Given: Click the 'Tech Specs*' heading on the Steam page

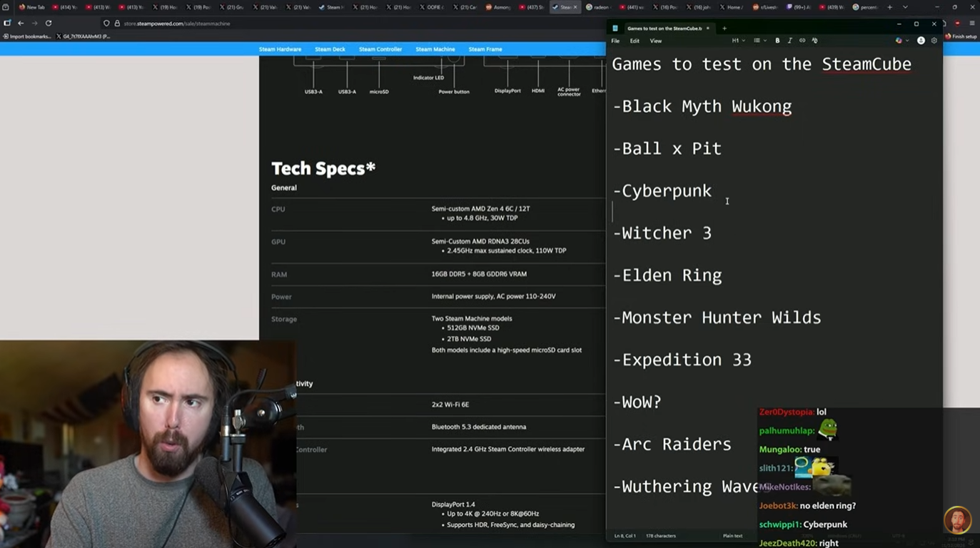Looking at the screenshot, I should point(323,168).
